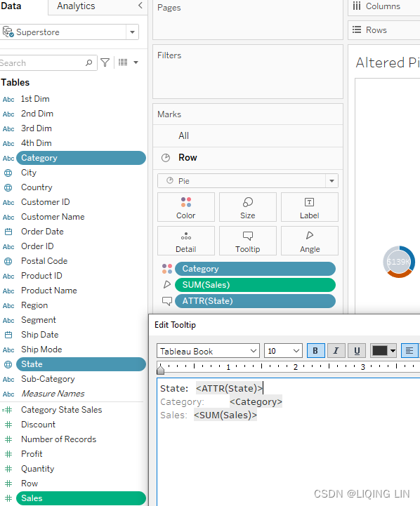This screenshot has width=420, height=506.
Task: Click the <Category> field tag in tooltip editor
Action: (x=256, y=401)
